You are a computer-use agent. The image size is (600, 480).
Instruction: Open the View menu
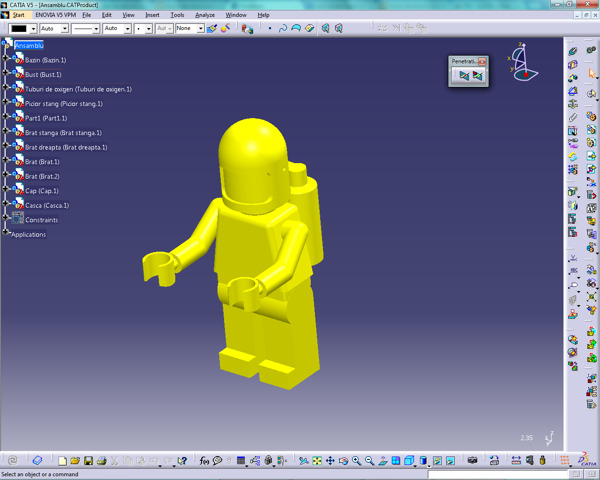[x=129, y=15]
